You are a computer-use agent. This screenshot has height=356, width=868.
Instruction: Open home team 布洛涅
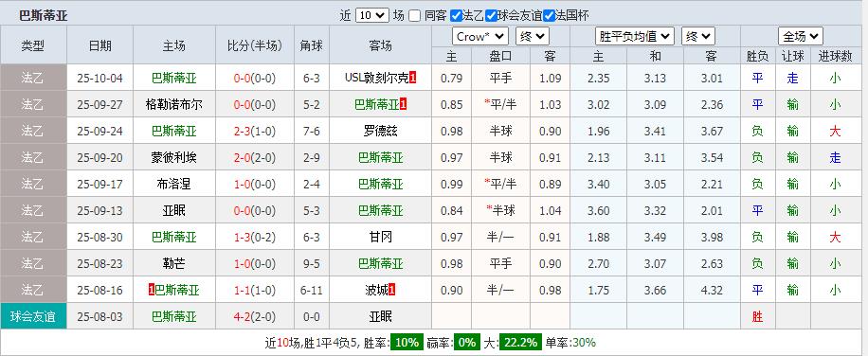coord(174,184)
